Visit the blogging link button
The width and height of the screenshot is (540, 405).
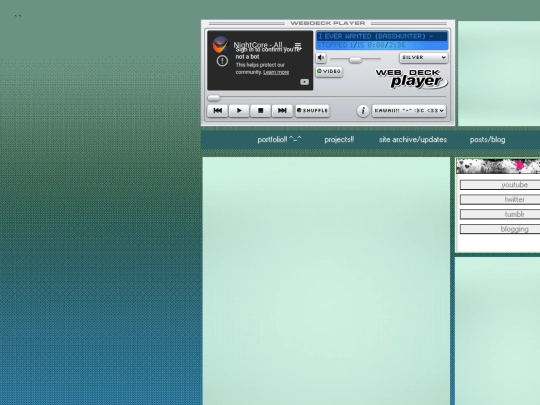pos(500,229)
